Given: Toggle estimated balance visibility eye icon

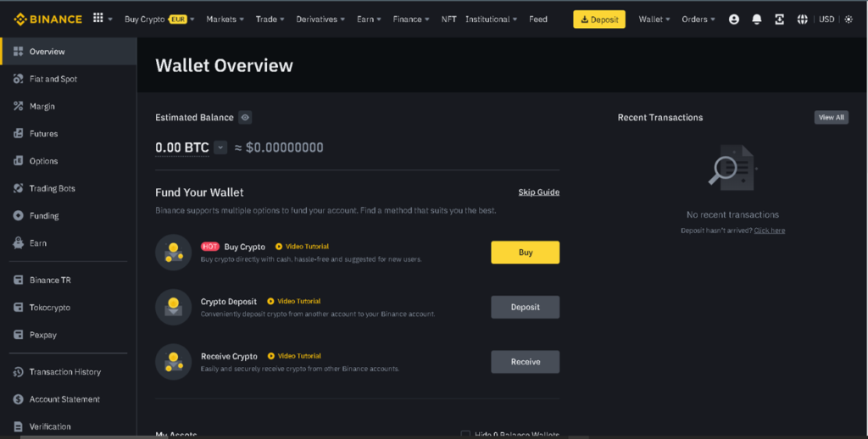Looking at the screenshot, I should pyautogui.click(x=245, y=117).
